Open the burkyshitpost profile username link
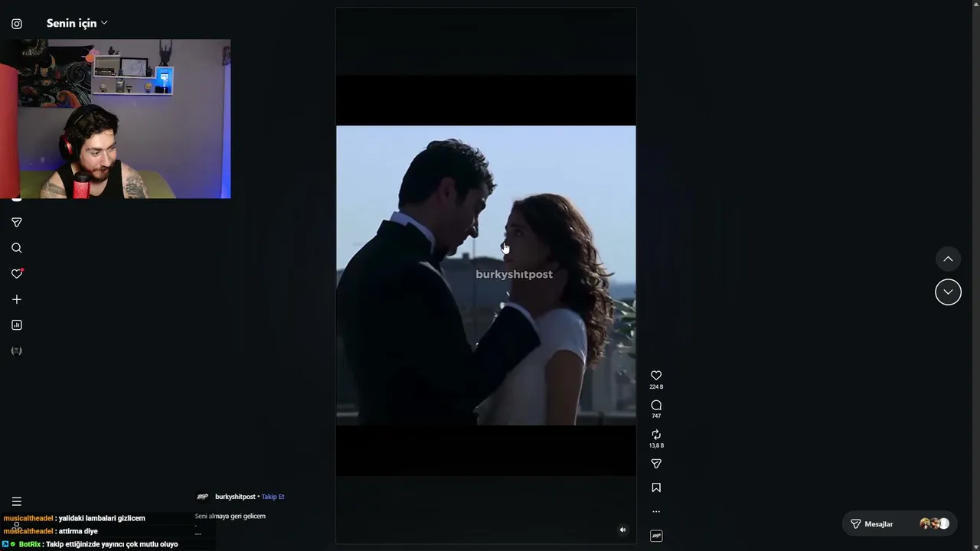The width and height of the screenshot is (980, 551). point(235,497)
